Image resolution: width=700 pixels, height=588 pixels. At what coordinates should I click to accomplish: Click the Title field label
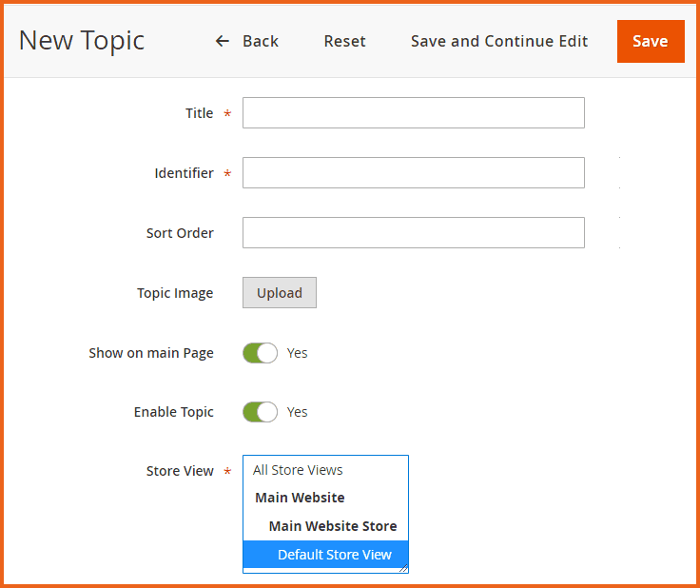[199, 113]
